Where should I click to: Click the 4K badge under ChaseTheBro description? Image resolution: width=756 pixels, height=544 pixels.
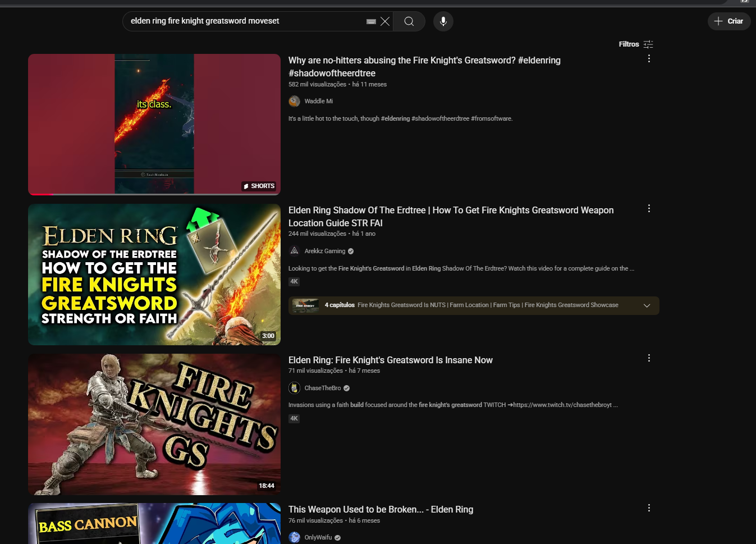tap(294, 419)
